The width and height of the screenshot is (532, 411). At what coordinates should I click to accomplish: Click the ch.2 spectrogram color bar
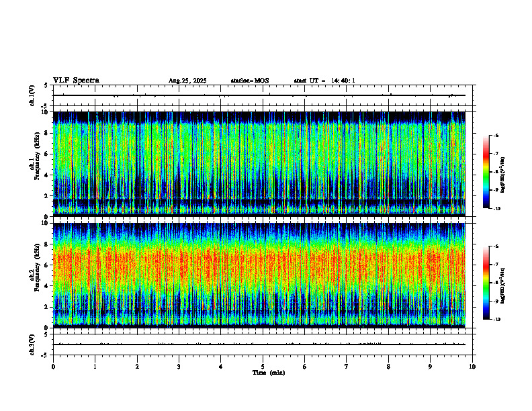pos(486,283)
